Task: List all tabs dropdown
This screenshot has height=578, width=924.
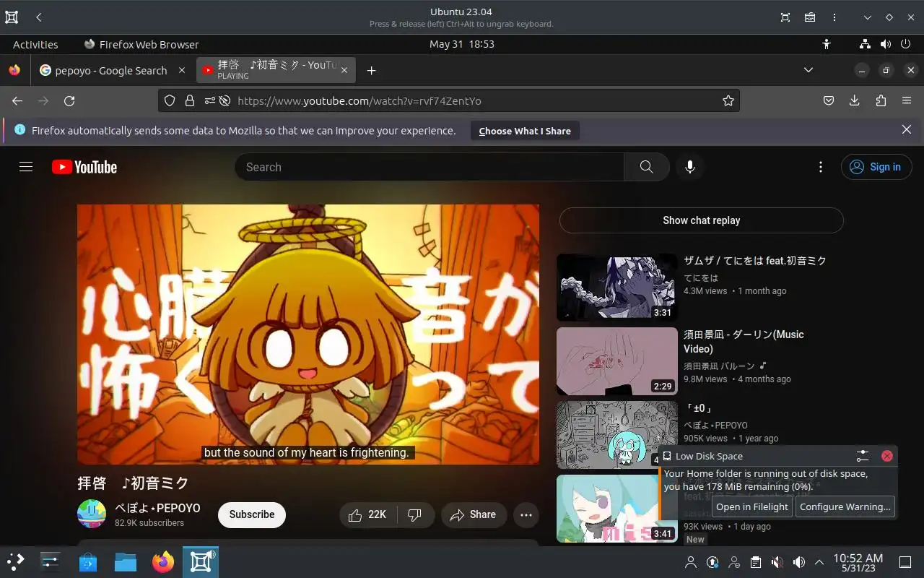Action: pyautogui.click(x=808, y=70)
